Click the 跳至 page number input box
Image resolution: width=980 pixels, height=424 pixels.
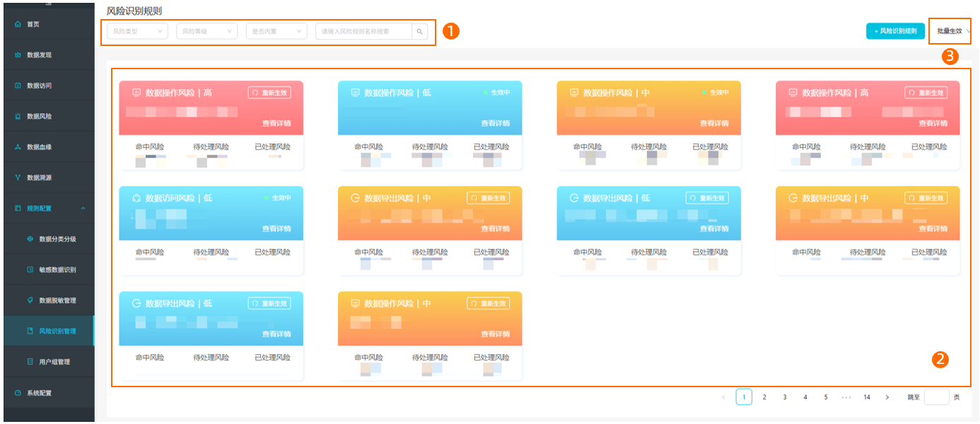tap(936, 397)
